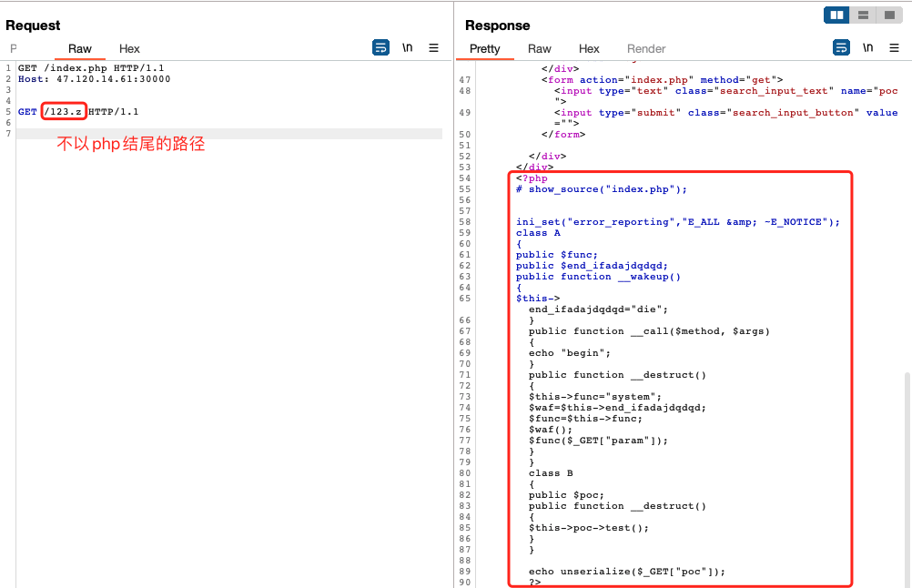Switch to the Response Pretty tab

(x=485, y=49)
